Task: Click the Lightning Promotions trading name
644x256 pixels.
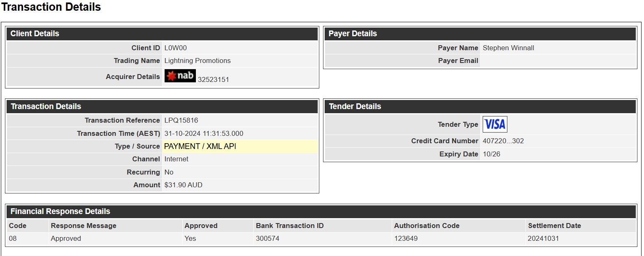Action: [198, 61]
